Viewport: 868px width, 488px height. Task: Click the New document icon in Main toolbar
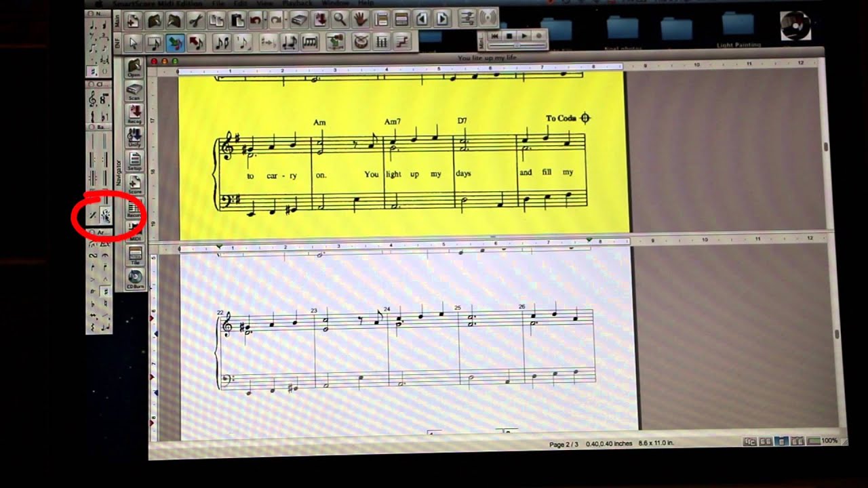134,20
